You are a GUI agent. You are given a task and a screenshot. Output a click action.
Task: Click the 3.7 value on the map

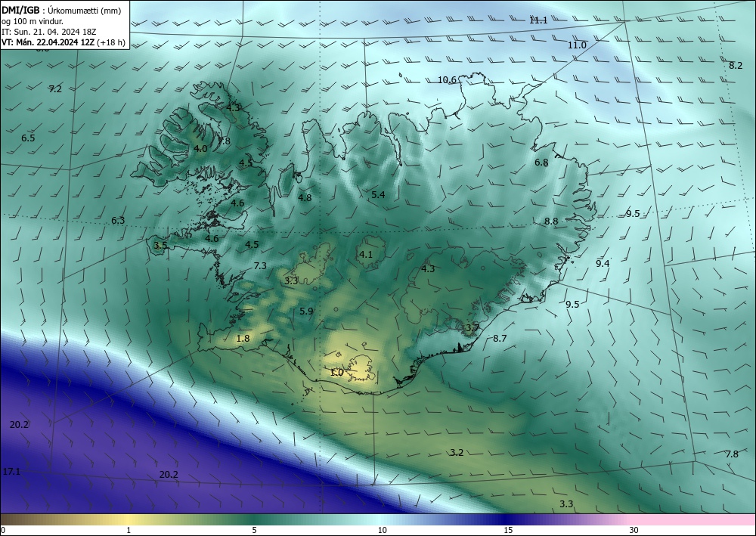tap(472, 328)
